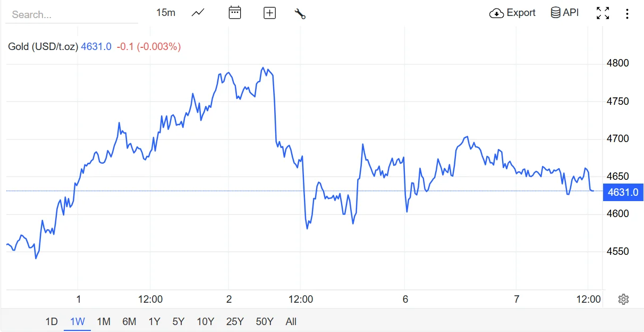Click the Gold (USD/t.oz) series label

[43, 47]
